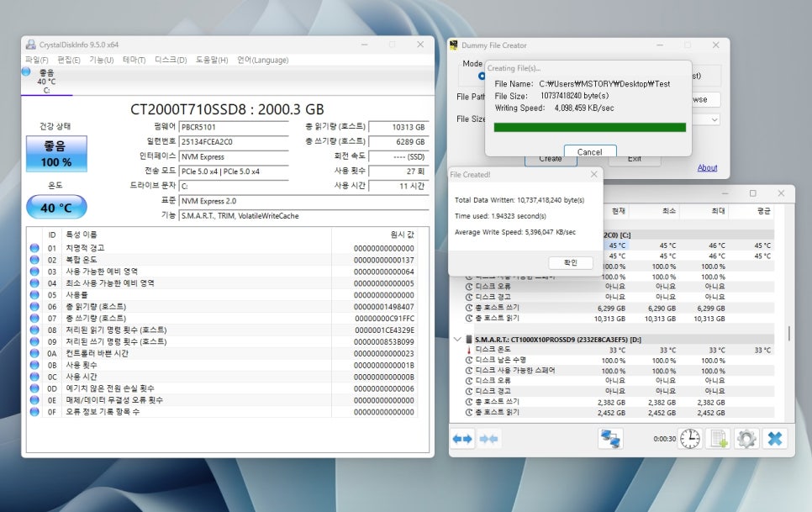Click the standard field NVM Express 2.0
Image resolution: width=812 pixels, height=512 pixels.
(x=304, y=201)
